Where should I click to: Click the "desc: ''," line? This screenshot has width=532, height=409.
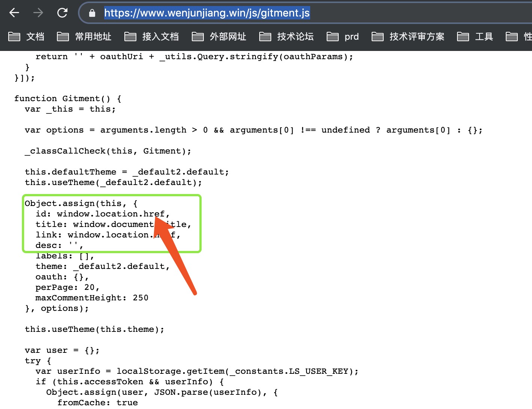coord(60,245)
